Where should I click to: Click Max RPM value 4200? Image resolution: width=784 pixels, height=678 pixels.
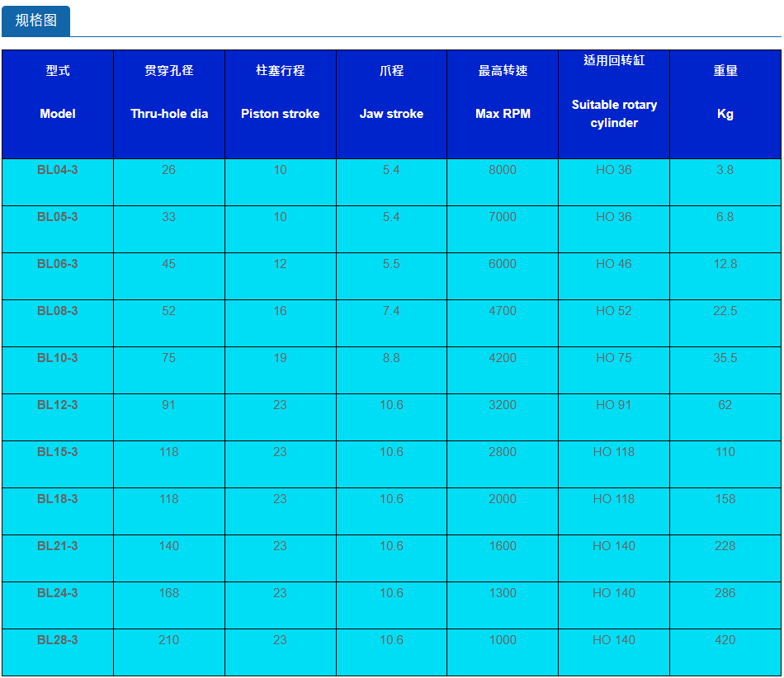503,358
